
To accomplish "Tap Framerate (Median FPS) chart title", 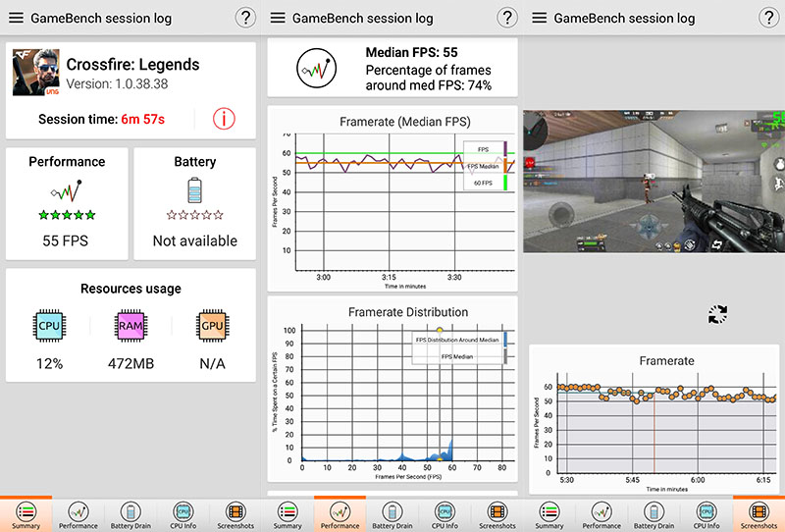I will tap(405, 122).
